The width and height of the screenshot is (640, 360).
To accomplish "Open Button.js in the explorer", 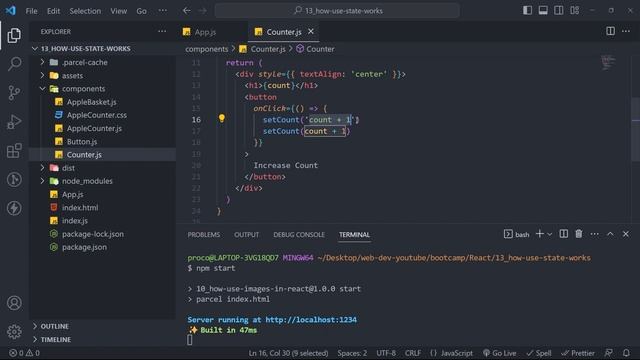I will coord(82,142).
